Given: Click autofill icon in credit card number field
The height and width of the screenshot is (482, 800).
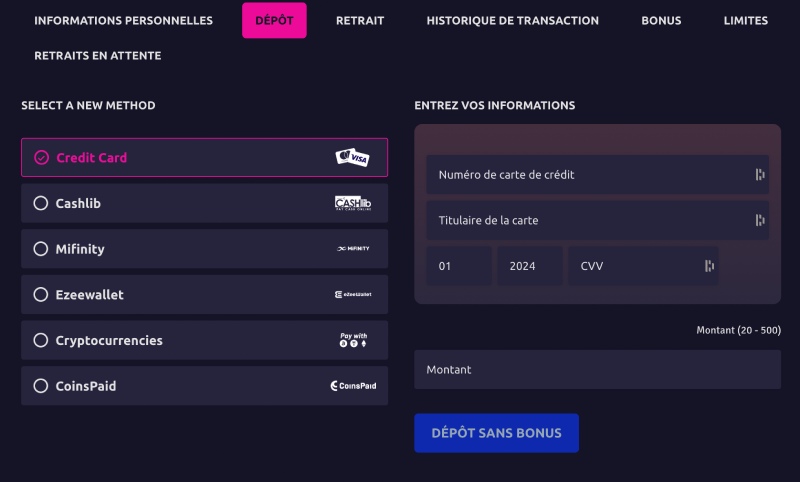Looking at the screenshot, I should [760, 174].
